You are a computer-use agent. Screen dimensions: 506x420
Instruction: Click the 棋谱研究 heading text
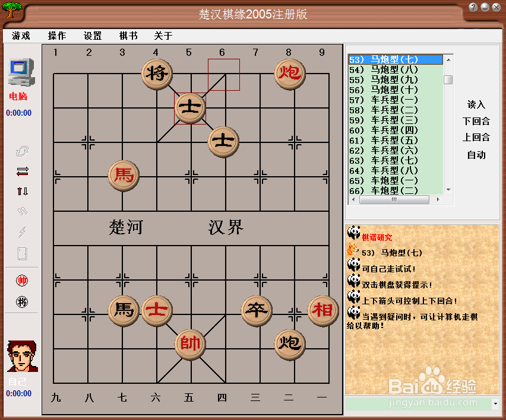point(377,237)
